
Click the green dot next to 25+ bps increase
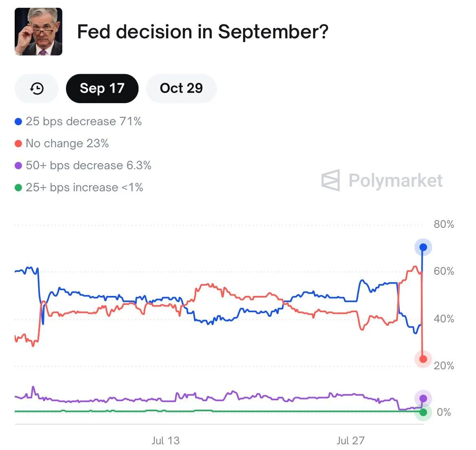coord(18,187)
